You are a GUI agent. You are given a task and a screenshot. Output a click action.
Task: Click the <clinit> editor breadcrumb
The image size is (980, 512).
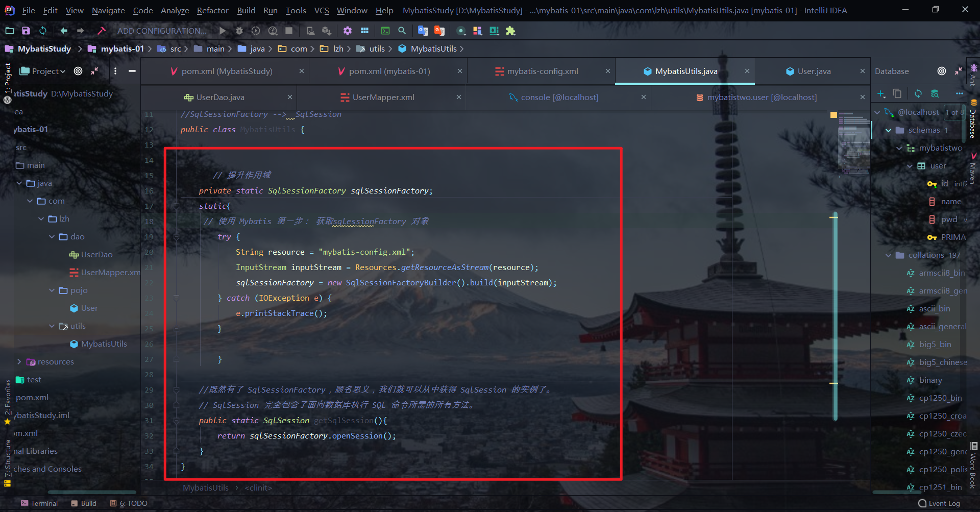(x=258, y=488)
